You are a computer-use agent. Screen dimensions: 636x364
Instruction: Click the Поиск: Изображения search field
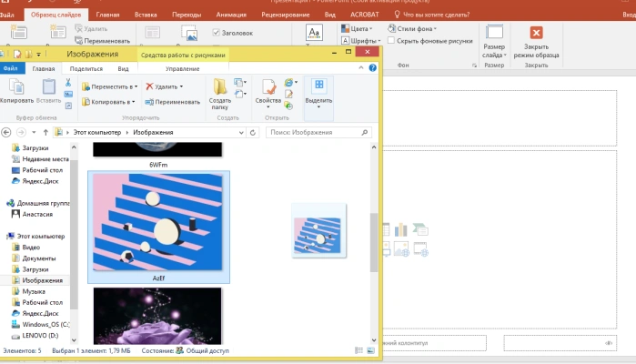[x=314, y=132]
